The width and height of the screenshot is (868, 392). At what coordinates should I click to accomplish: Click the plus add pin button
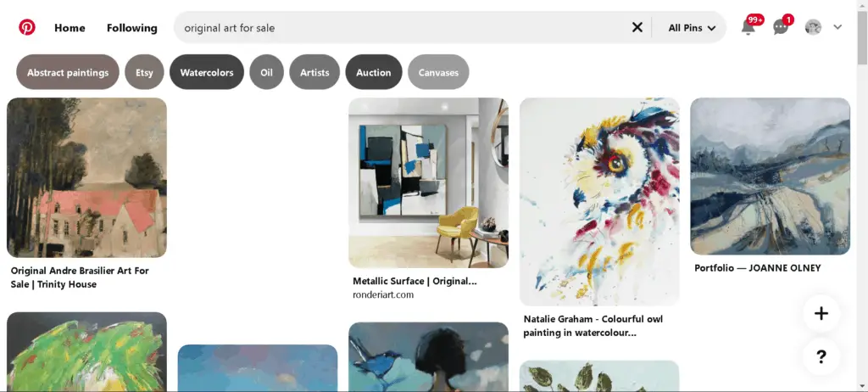[821, 314]
